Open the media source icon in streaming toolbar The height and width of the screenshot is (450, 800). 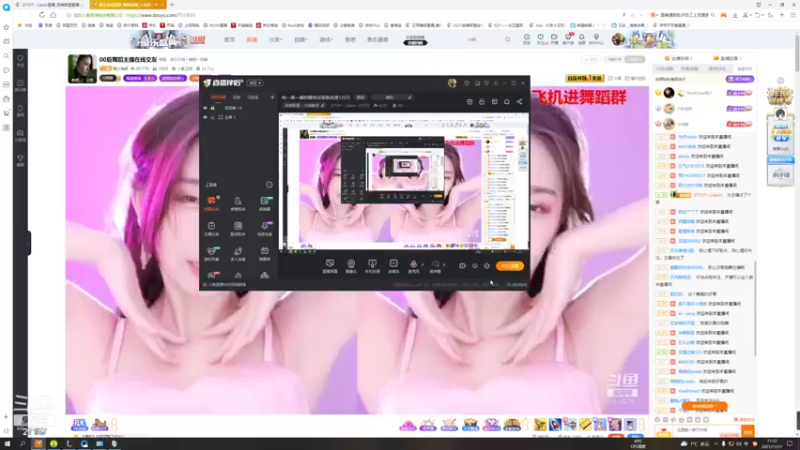tap(393, 265)
